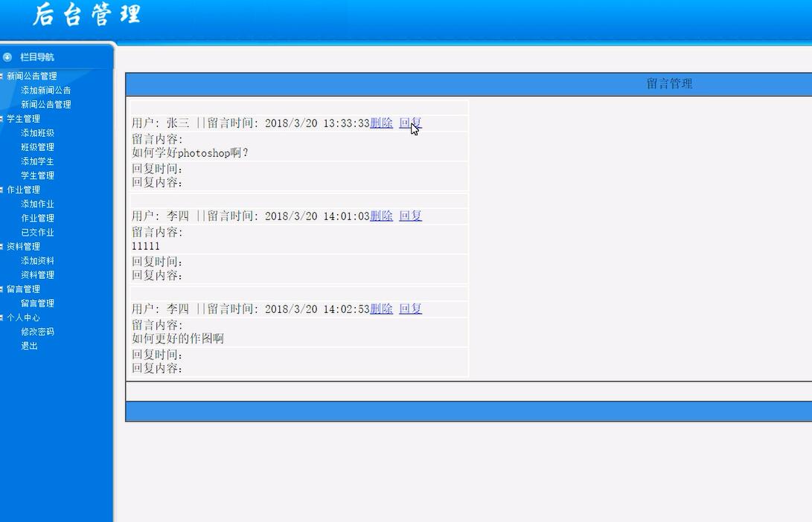This screenshot has width=812, height=522.
Task: Delete 李四's message from 14:01:03
Action: [381, 216]
